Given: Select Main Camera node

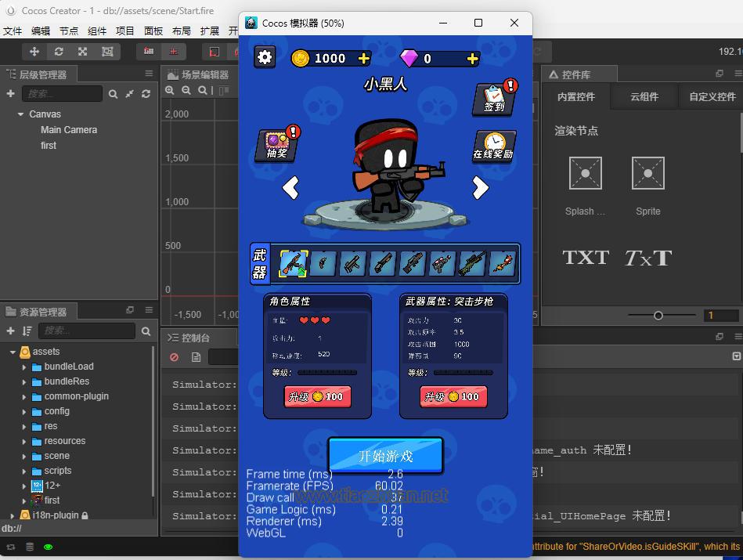Looking at the screenshot, I should 69,130.
